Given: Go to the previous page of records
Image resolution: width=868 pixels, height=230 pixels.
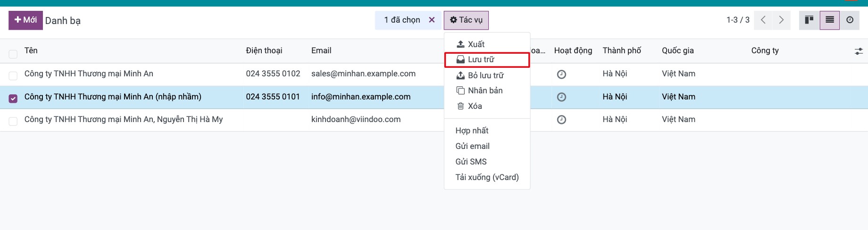Looking at the screenshot, I should (763, 20).
